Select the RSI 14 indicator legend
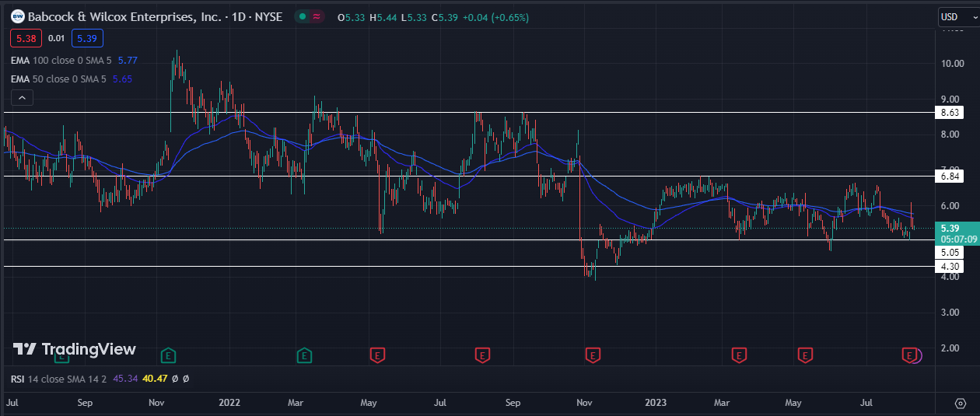 pyautogui.click(x=59, y=379)
